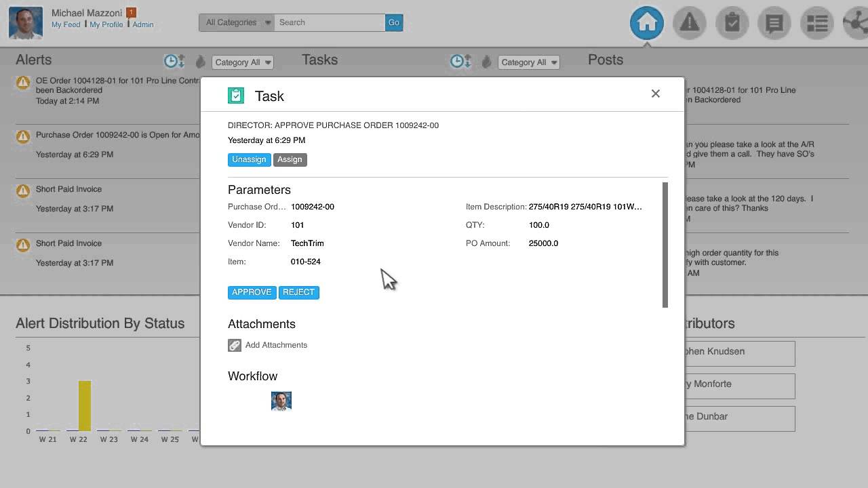Reject the purchase order

(298, 292)
